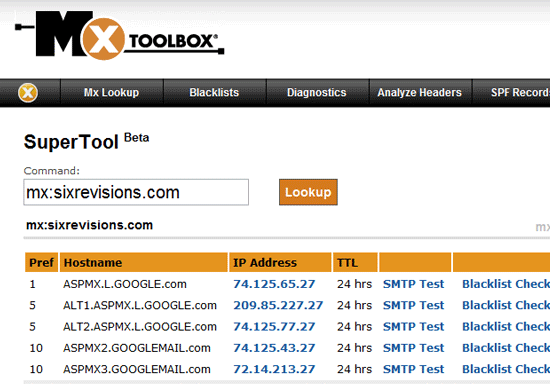Click the MxToolbox logo

coord(119,35)
